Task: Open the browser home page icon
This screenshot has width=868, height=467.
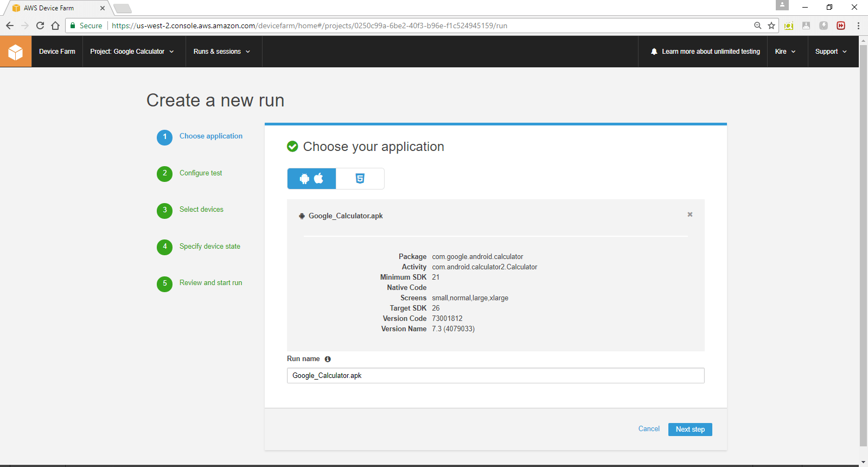Action: (x=55, y=26)
